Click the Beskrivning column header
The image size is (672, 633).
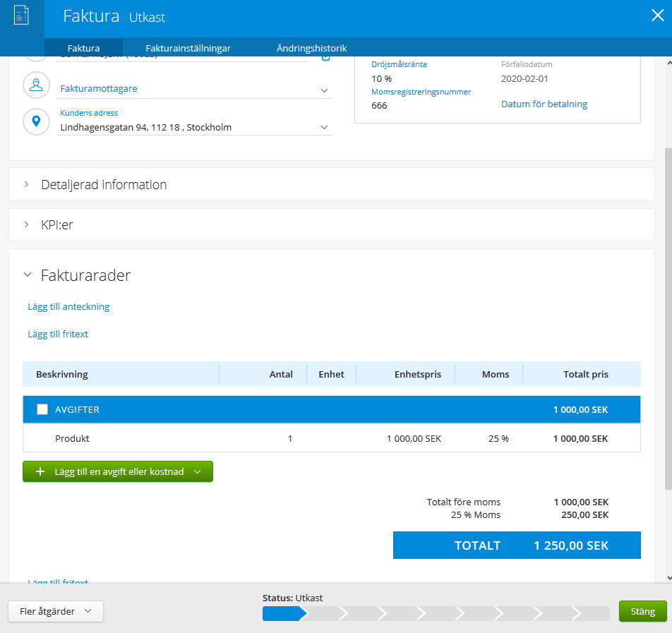point(61,374)
